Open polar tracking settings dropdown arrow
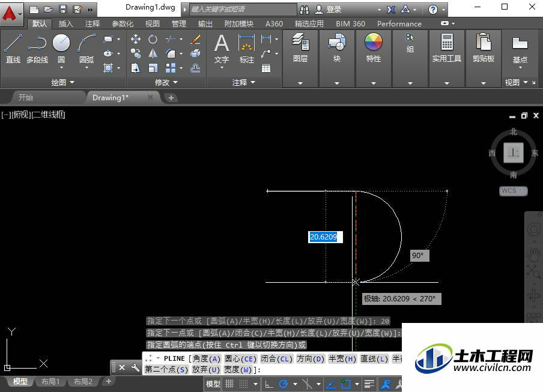The image size is (543, 392). coord(295,384)
